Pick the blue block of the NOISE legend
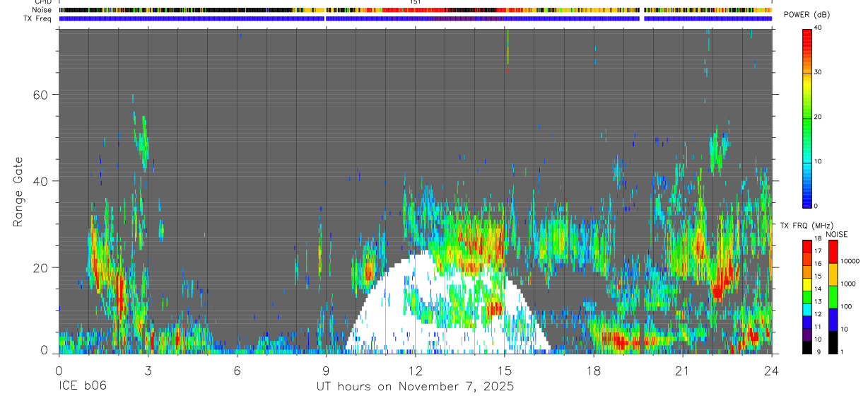Viewport: 868px width, 401px height. click(833, 320)
